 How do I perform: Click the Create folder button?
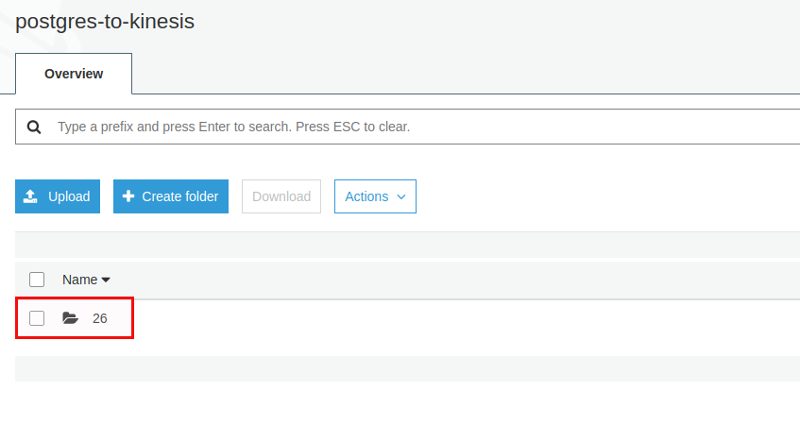[x=171, y=196]
